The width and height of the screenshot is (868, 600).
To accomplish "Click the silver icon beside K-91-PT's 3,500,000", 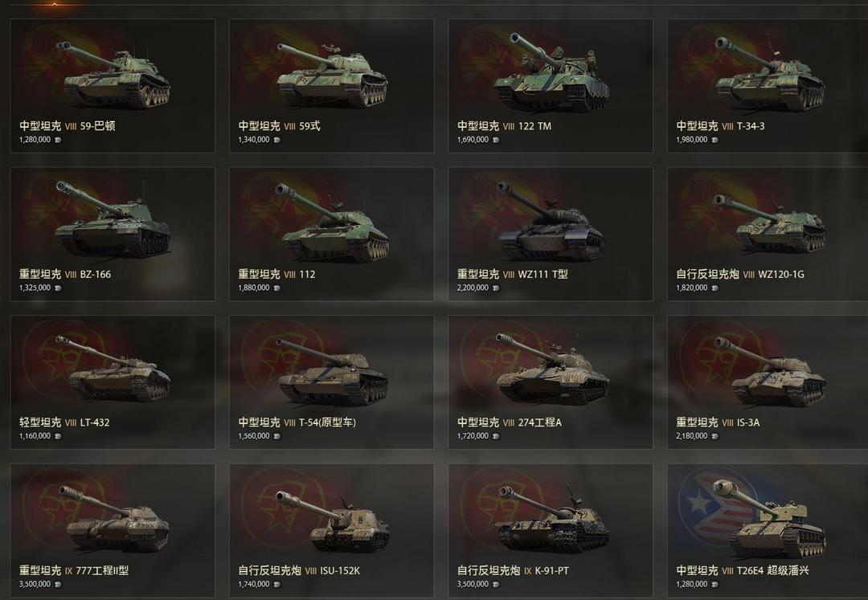I will [x=496, y=585].
